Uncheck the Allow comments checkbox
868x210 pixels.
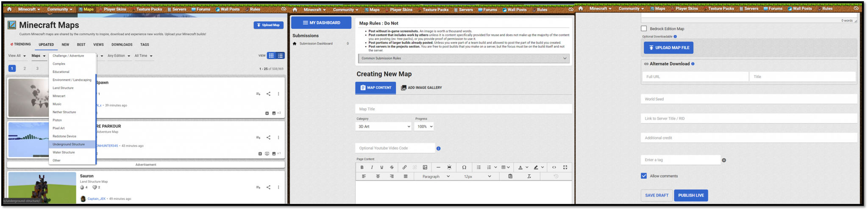click(x=644, y=176)
